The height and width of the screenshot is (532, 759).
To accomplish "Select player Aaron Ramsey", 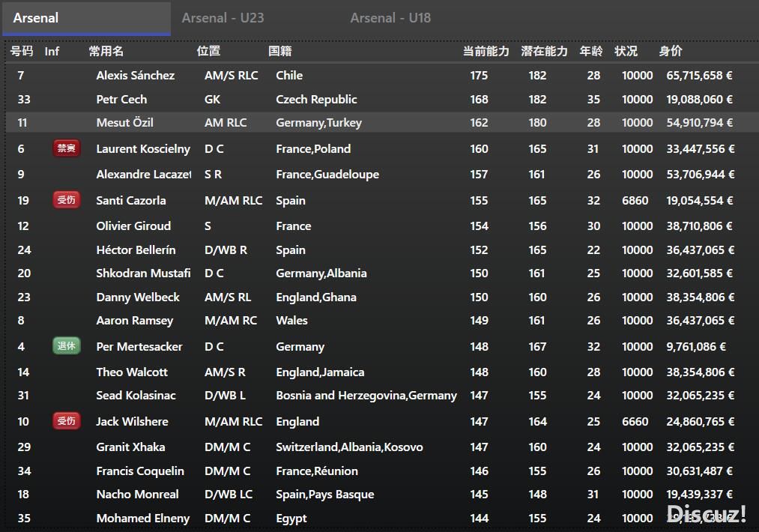I will [x=135, y=321].
